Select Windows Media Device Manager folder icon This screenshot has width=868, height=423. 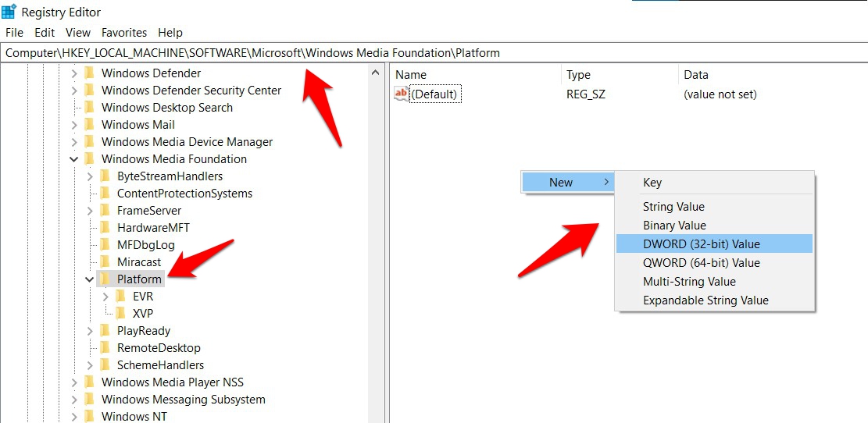click(89, 142)
